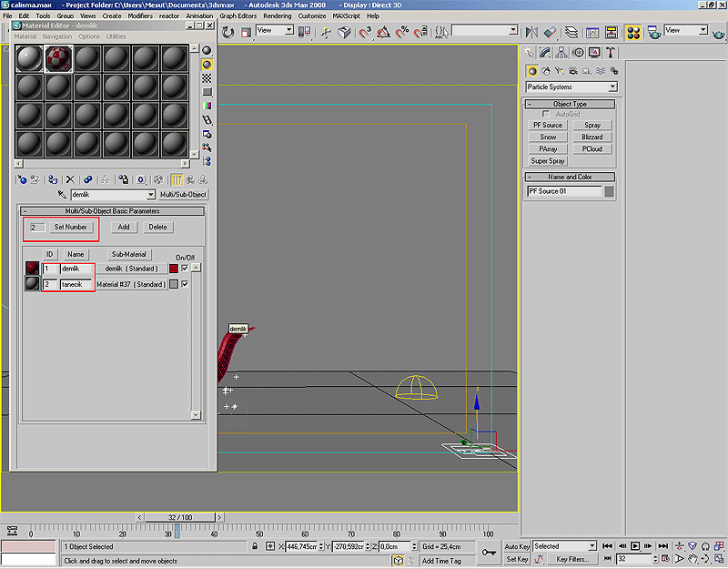Toggle the material editor Backlight icon
728x569 pixels.
pyautogui.click(x=207, y=65)
